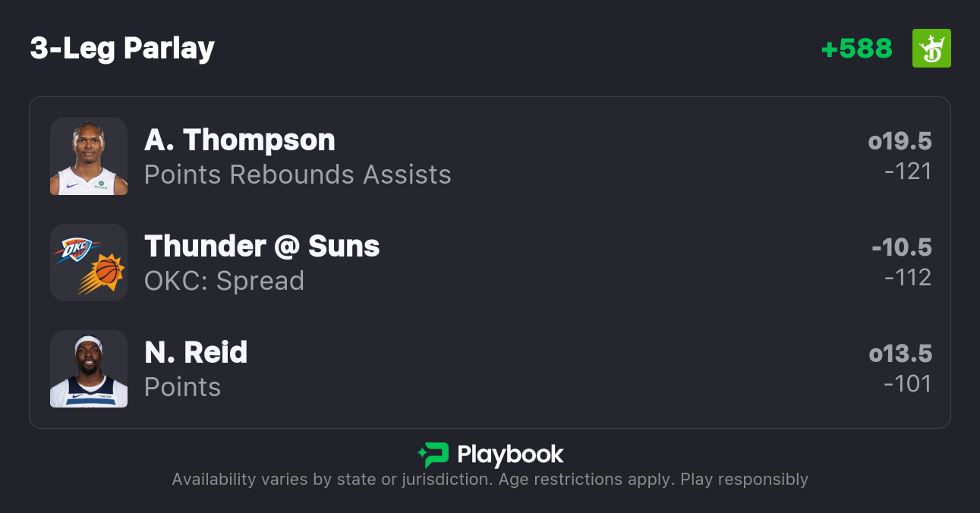Click N. Reid's player headshot
The height and width of the screenshot is (513, 980).
point(89,369)
